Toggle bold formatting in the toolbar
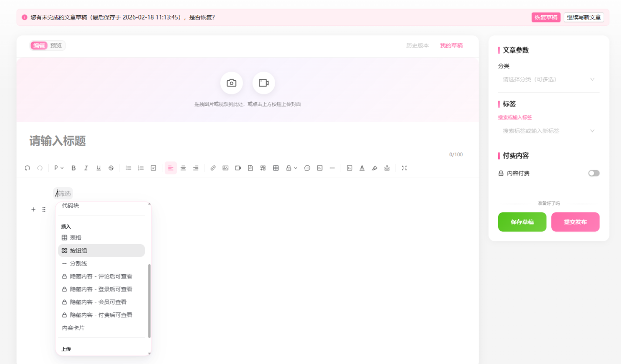621x364 pixels. click(x=74, y=168)
